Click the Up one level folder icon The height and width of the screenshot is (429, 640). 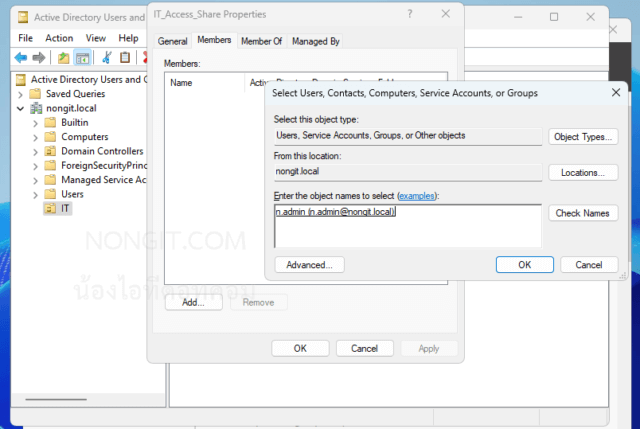pyautogui.click(x=63, y=58)
